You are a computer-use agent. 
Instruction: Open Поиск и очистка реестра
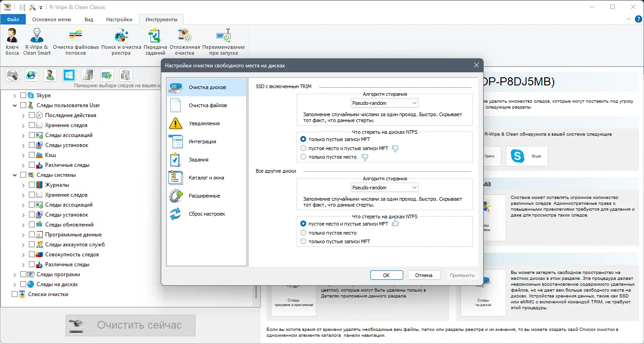click(x=121, y=42)
